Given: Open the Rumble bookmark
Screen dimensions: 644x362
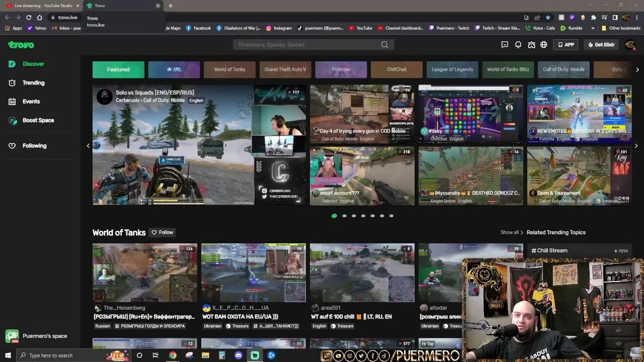Looking at the screenshot, I should pos(571,28).
